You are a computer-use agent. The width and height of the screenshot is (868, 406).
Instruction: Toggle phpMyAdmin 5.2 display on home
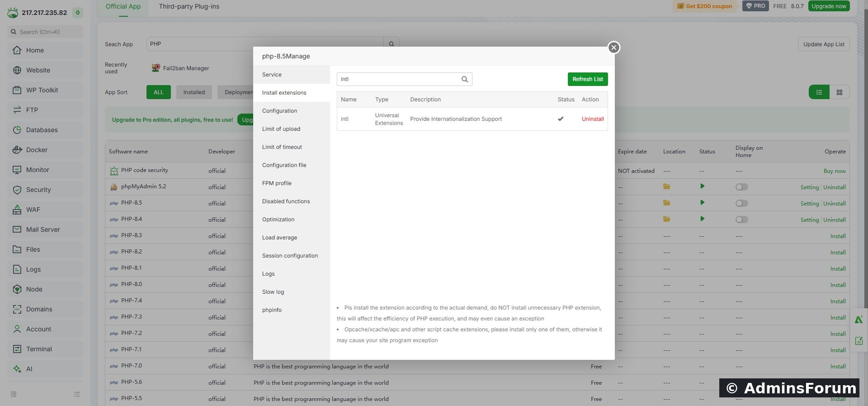coord(741,187)
